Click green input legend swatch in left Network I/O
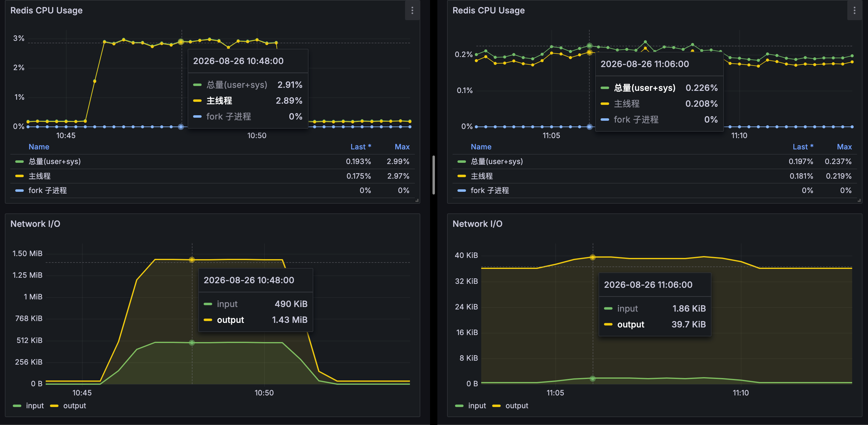 (x=17, y=406)
